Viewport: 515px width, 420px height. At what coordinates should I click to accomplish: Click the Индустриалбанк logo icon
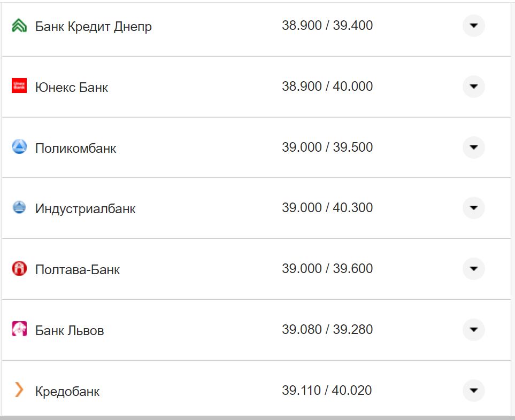point(19,208)
